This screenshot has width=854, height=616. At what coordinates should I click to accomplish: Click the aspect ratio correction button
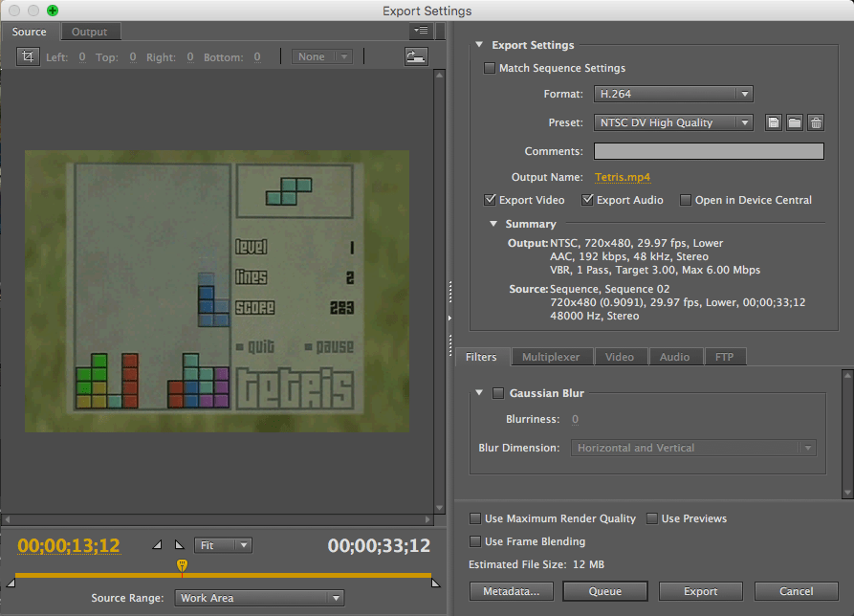pos(416,56)
